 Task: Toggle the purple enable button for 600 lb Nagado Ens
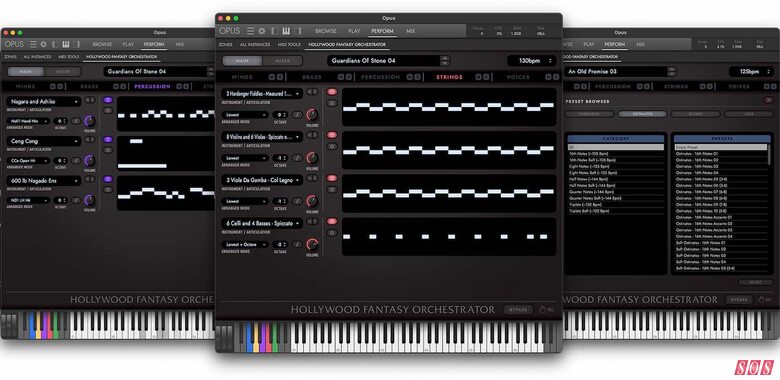click(x=108, y=179)
